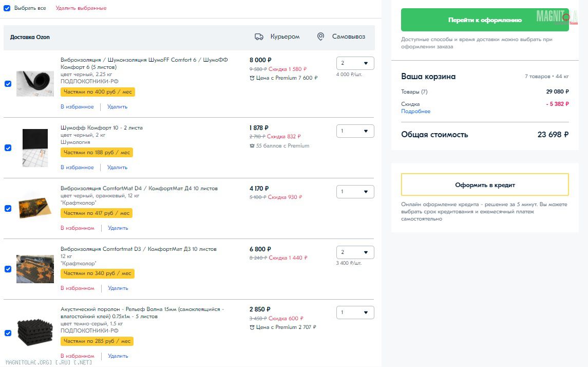
Task: Add ШумоFF Comfort 6 to В избранное
Action: pos(77,106)
